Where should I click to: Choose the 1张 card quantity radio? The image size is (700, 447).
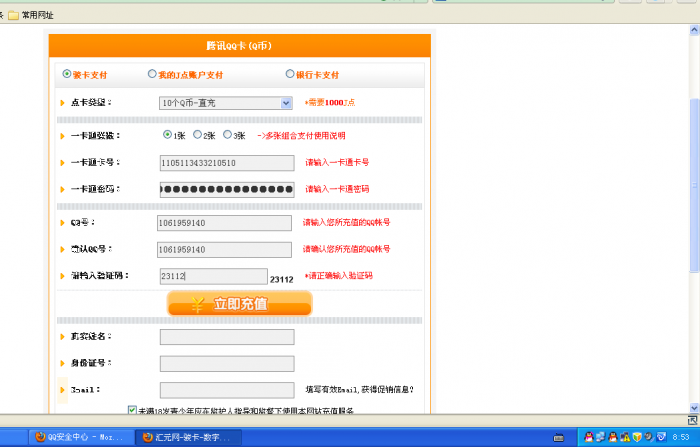point(167,134)
